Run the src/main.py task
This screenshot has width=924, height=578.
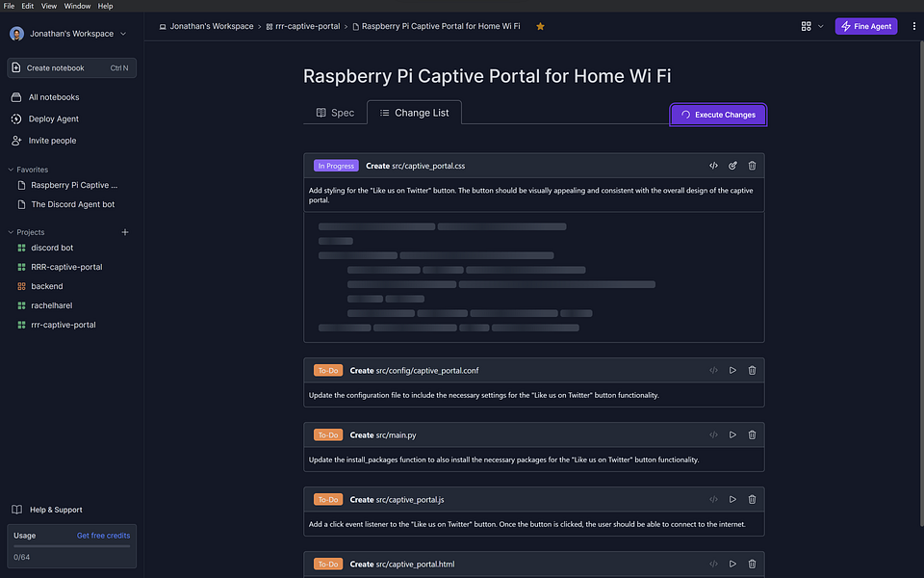click(732, 434)
